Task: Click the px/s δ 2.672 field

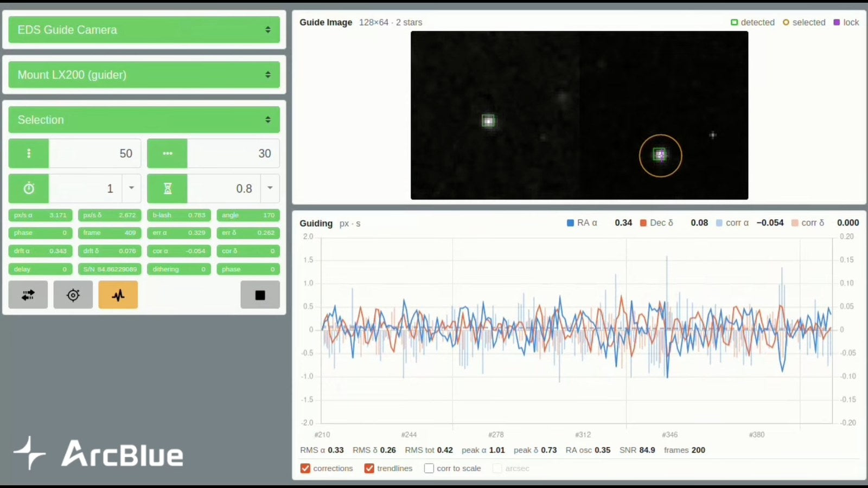Action: [110, 215]
